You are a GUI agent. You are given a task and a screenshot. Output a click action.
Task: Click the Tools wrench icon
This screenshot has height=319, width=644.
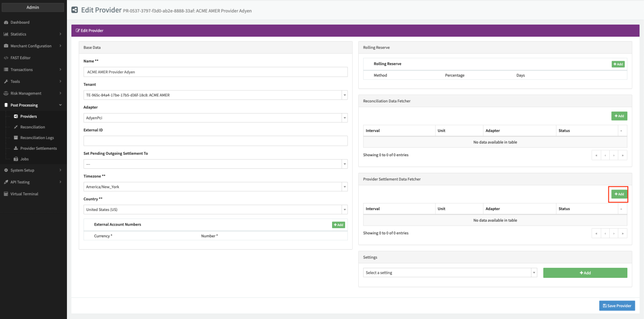click(6, 81)
